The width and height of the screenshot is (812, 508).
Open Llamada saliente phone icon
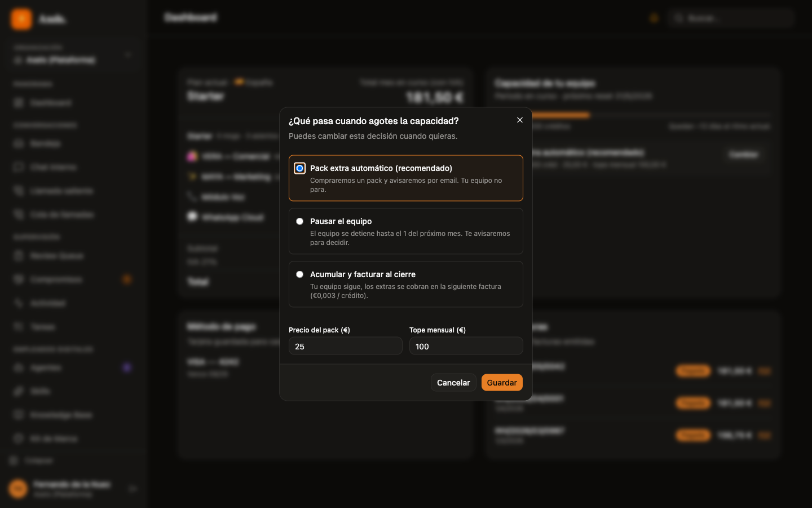point(19,191)
